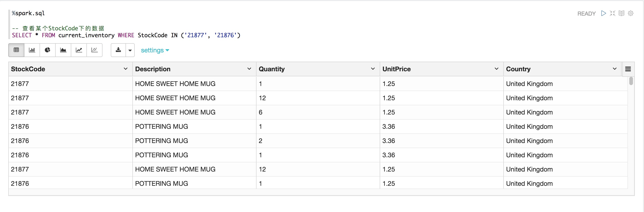
Task: Click the Chinese comment line in editor
Action: tap(58, 28)
